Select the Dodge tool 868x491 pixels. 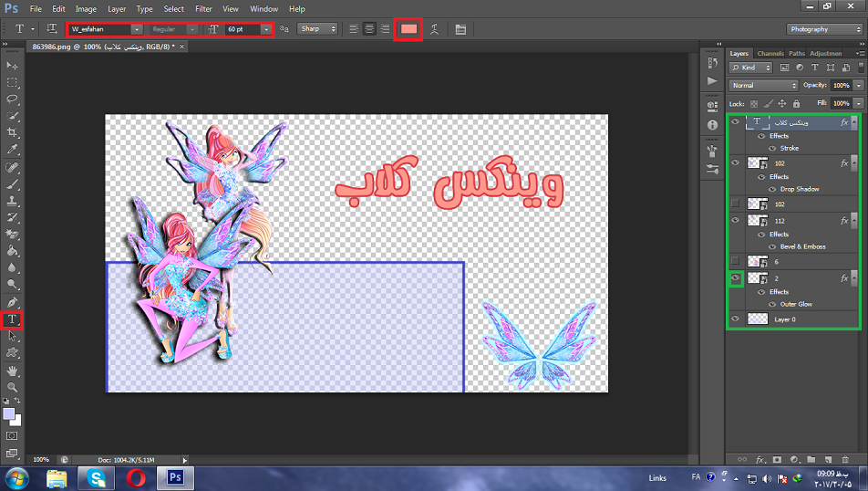12,285
